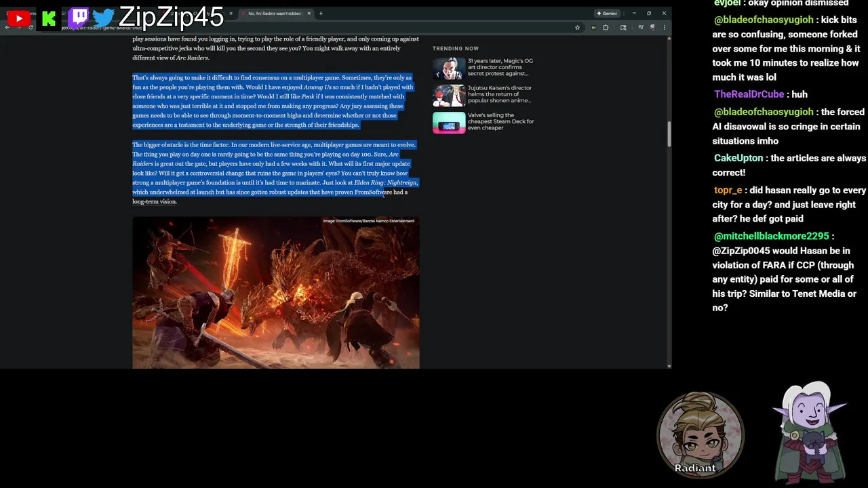The image size is (868, 488).
Task: Minimize the browser window
Action: point(634,14)
